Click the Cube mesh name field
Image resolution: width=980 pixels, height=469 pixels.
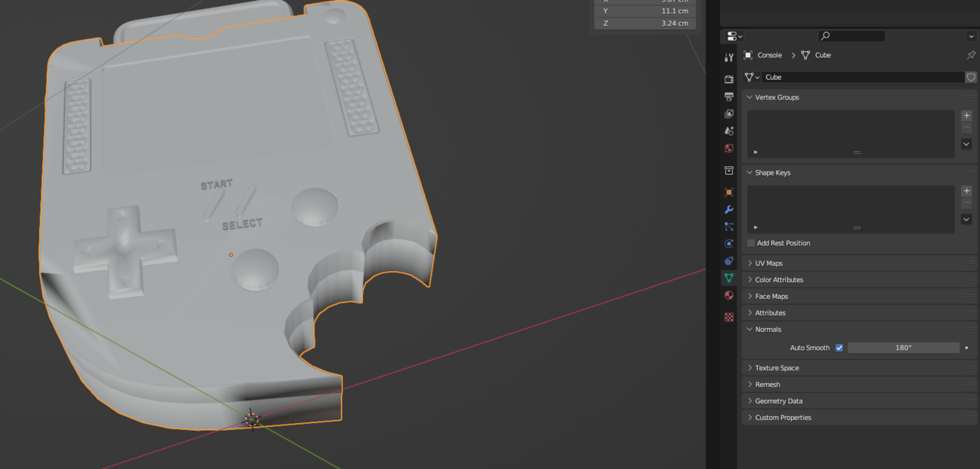[863, 77]
